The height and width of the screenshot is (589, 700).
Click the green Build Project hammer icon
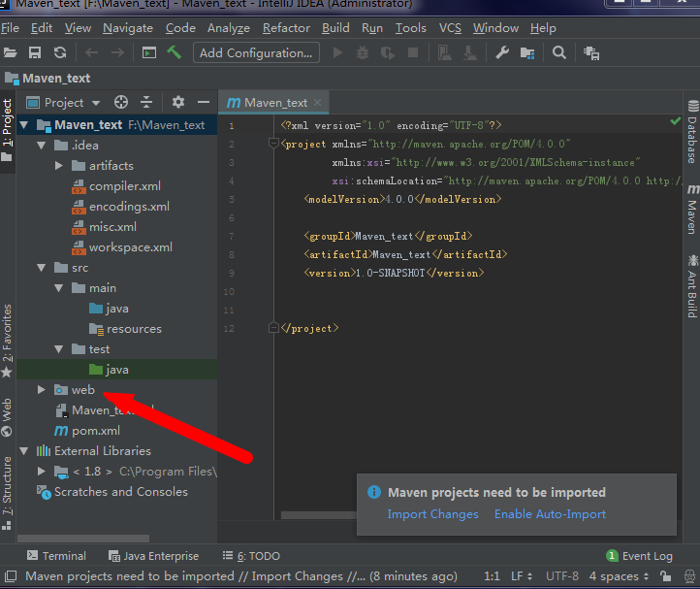(x=175, y=52)
